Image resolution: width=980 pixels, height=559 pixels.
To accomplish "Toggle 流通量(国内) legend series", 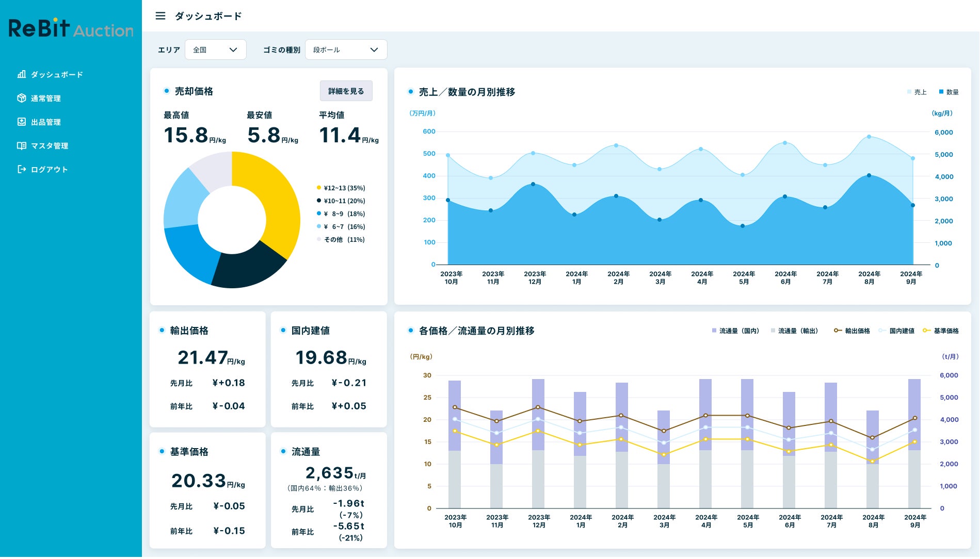I will coord(735,331).
